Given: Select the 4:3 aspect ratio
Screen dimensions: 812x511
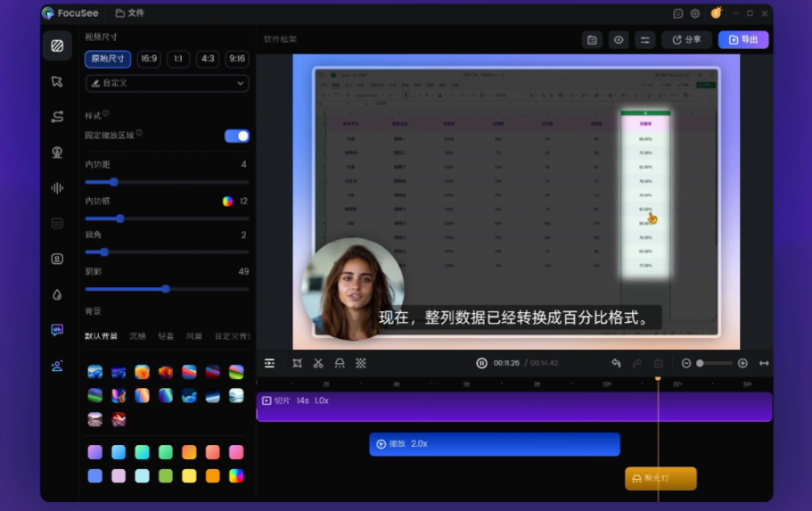Looking at the screenshot, I should 208,59.
